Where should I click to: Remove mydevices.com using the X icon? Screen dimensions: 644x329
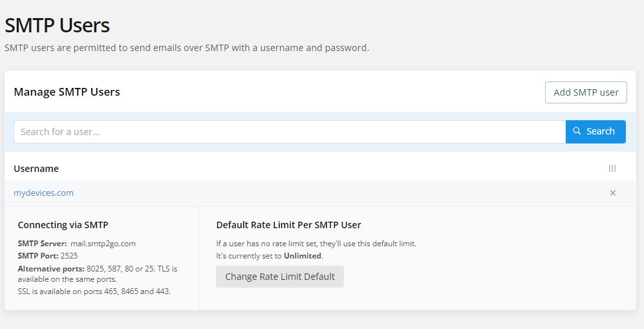tap(613, 193)
